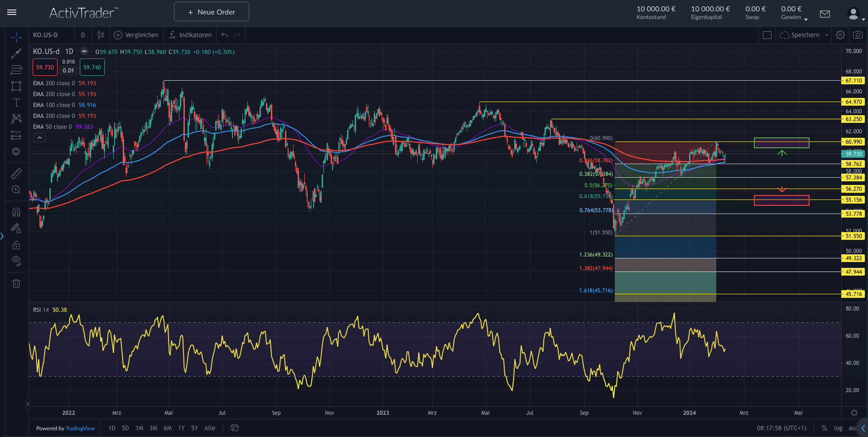Toggle lock on all drawing tools
Image resolution: width=868 pixels, height=437 pixels.
(x=16, y=245)
